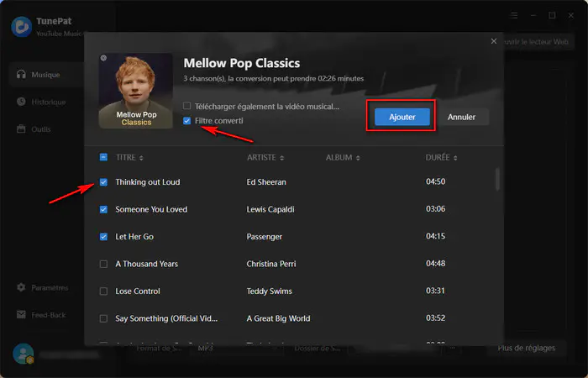Viewport: 588px width, 378px height.
Task: Toggle the select-all checkbox beside TITRE
Action: tap(103, 157)
